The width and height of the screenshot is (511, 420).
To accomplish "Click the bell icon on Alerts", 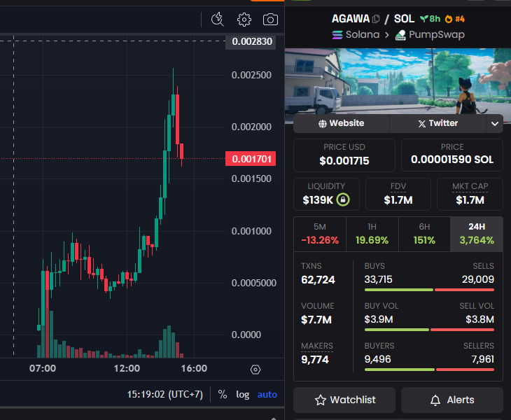I will click(435, 400).
